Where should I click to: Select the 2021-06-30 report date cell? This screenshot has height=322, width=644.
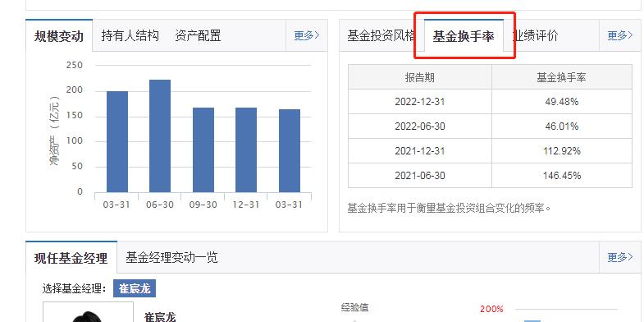[x=420, y=176]
